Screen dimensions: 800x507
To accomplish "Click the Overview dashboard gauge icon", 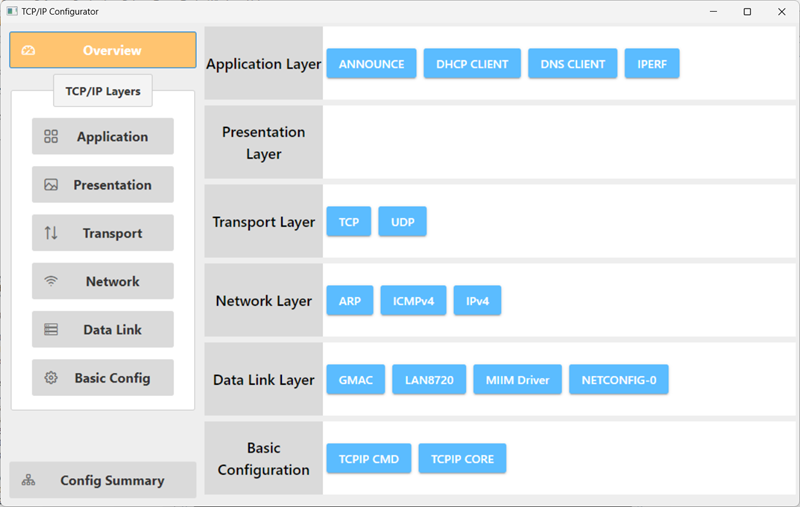I will pyautogui.click(x=28, y=50).
